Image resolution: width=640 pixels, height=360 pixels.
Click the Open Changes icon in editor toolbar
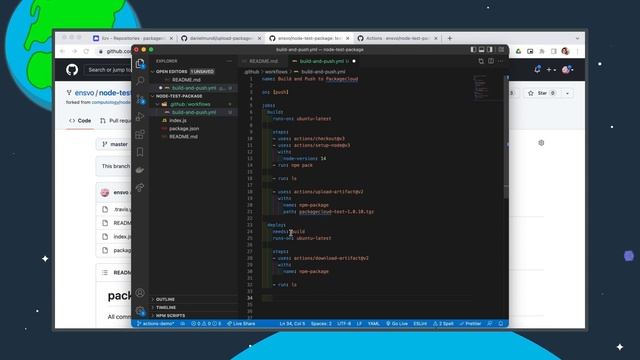[481, 61]
